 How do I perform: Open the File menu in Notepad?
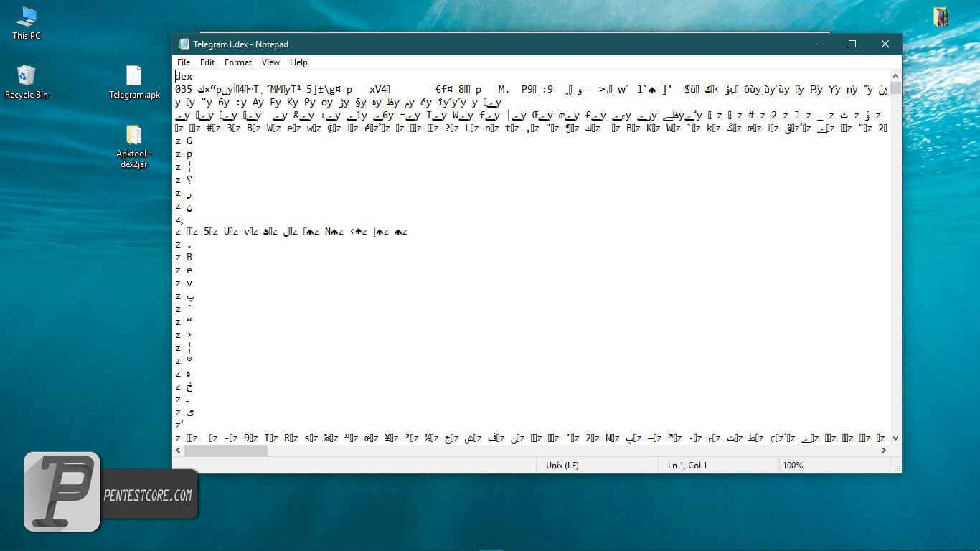tap(184, 62)
